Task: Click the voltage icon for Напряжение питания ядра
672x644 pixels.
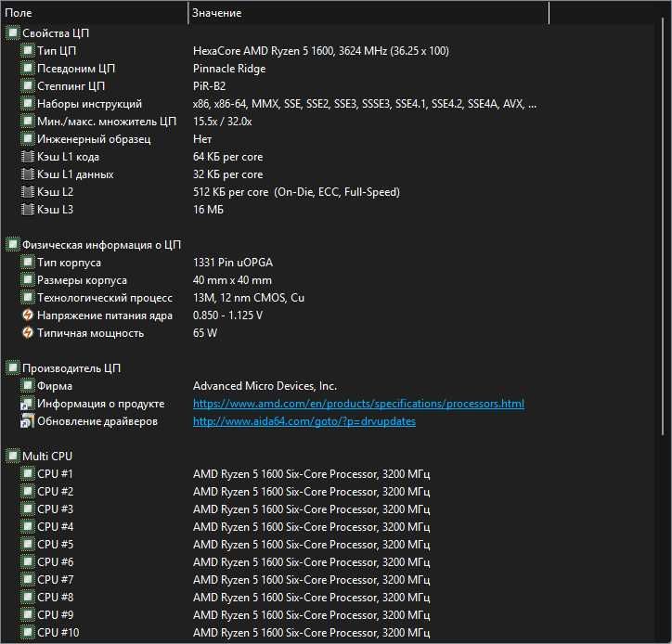Action: (27, 315)
